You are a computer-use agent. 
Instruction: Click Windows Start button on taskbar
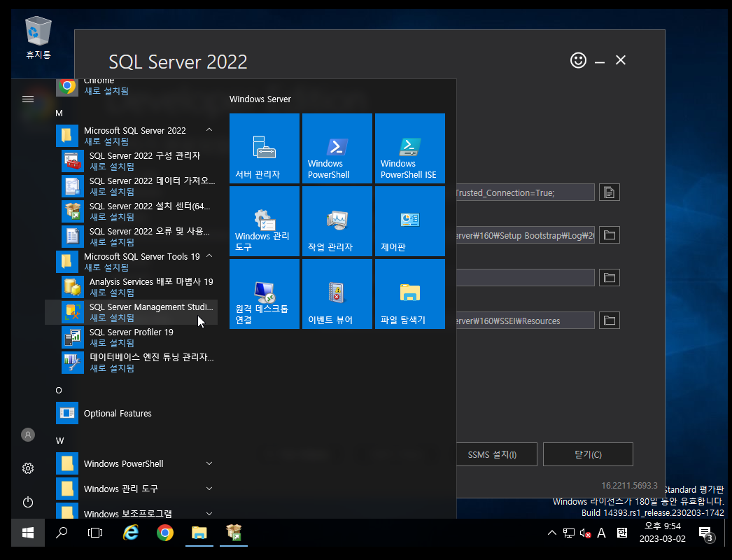coord(28,533)
